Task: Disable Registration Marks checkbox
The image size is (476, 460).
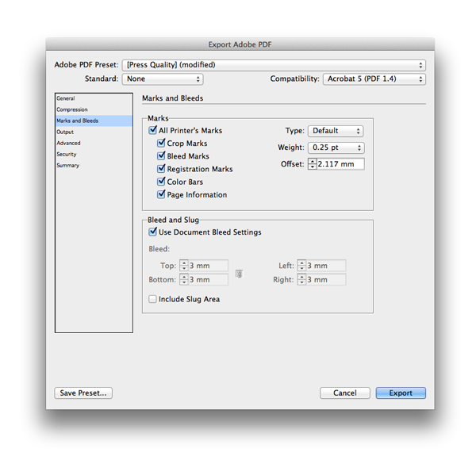Action: 161,169
